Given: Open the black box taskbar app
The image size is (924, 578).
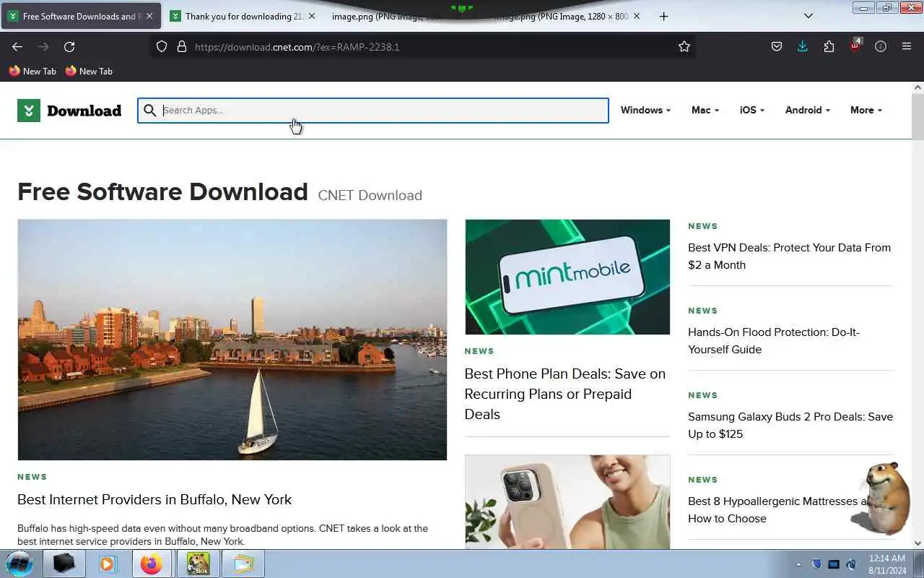Looking at the screenshot, I should coord(64,564).
